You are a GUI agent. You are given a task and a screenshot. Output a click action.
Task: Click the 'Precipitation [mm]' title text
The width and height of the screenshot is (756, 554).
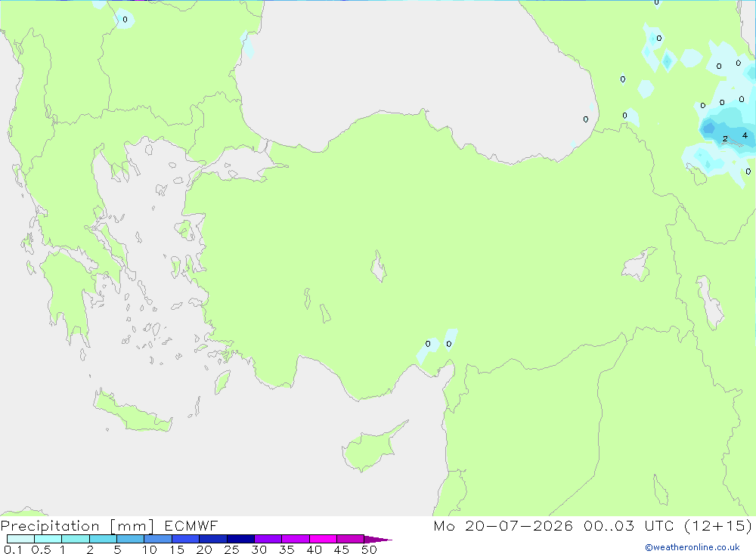tap(77, 526)
